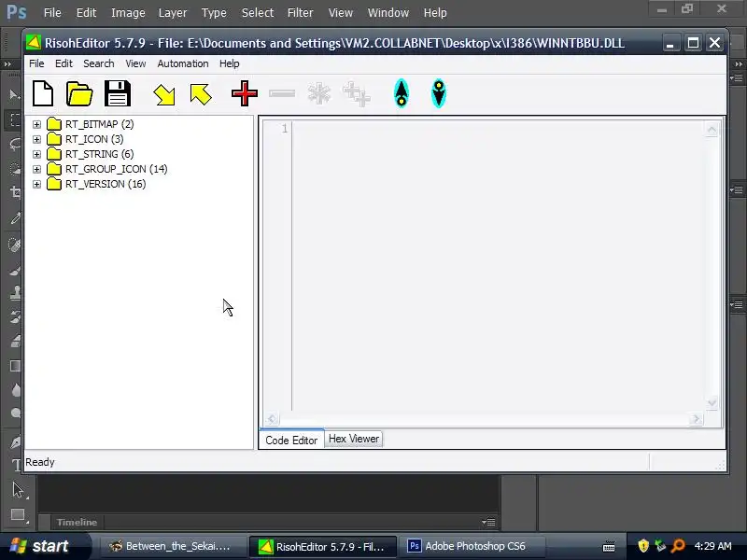The height and width of the screenshot is (560, 747).
Task: Click the code editor scroll down arrow
Action: point(712,403)
